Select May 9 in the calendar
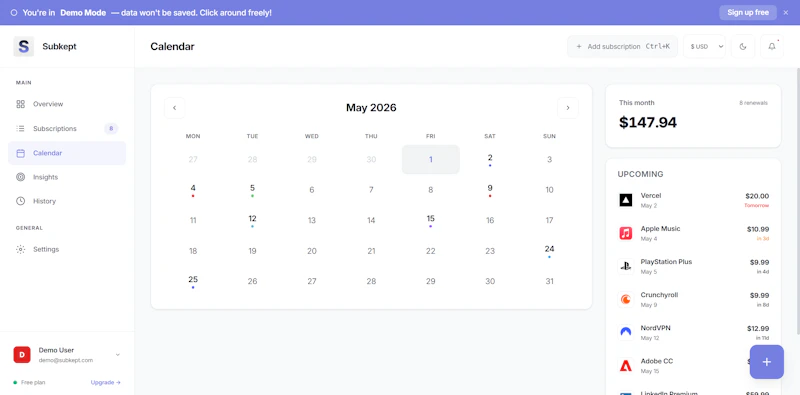The width and height of the screenshot is (800, 395). coord(490,190)
